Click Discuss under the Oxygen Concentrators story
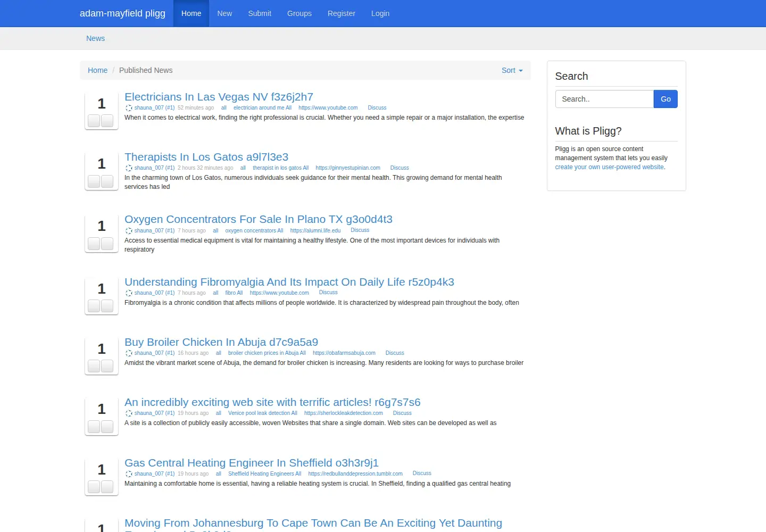The image size is (766, 532). point(360,230)
